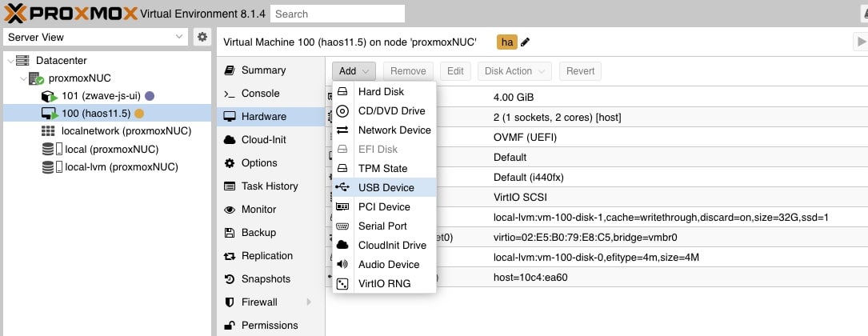The height and width of the screenshot is (336, 868).
Task: Add a CD/DVD Drive
Action: click(384, 110)
